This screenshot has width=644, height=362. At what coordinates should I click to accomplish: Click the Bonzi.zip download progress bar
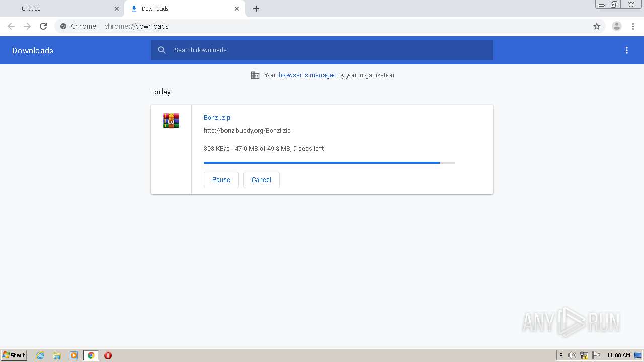click(329, 163)
